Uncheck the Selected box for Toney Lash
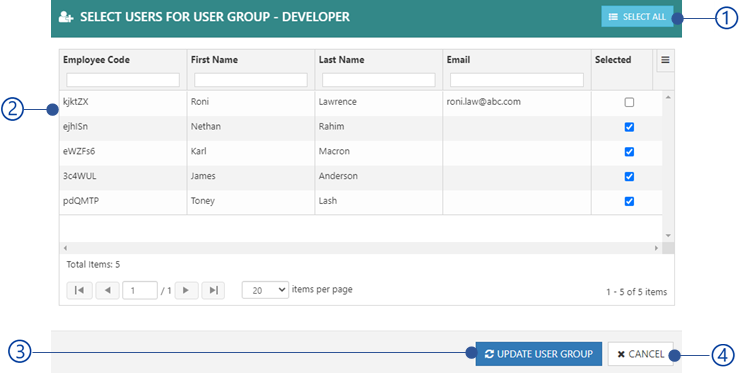741x373 pixels. 629,201
